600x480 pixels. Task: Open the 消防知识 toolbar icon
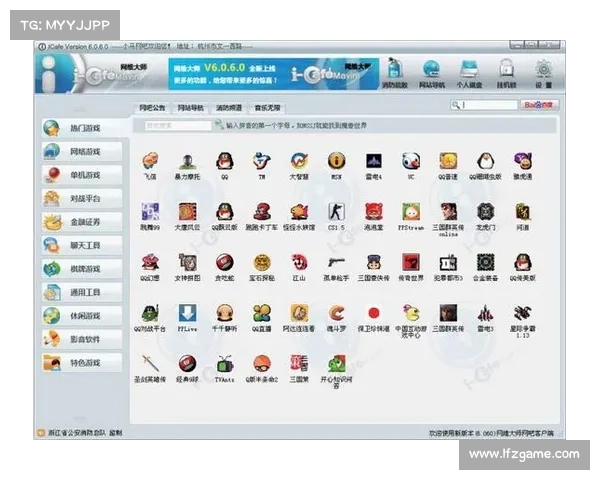395,73
